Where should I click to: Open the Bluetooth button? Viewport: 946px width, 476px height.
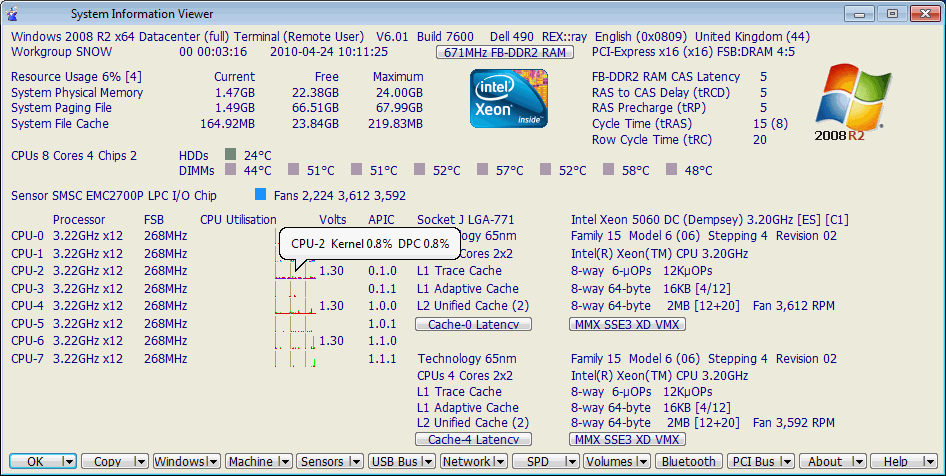(x=688, y=462)
